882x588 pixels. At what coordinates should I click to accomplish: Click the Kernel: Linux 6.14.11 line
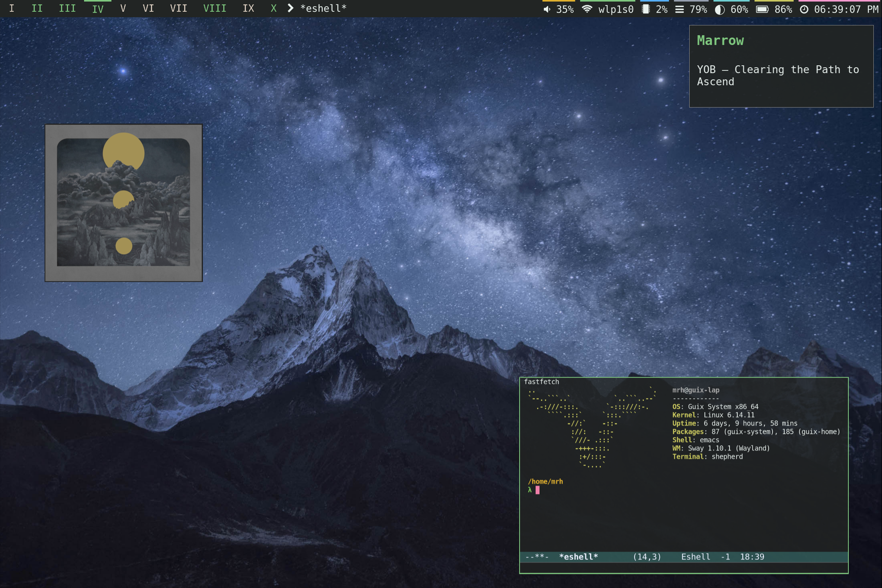click(713, 415)
